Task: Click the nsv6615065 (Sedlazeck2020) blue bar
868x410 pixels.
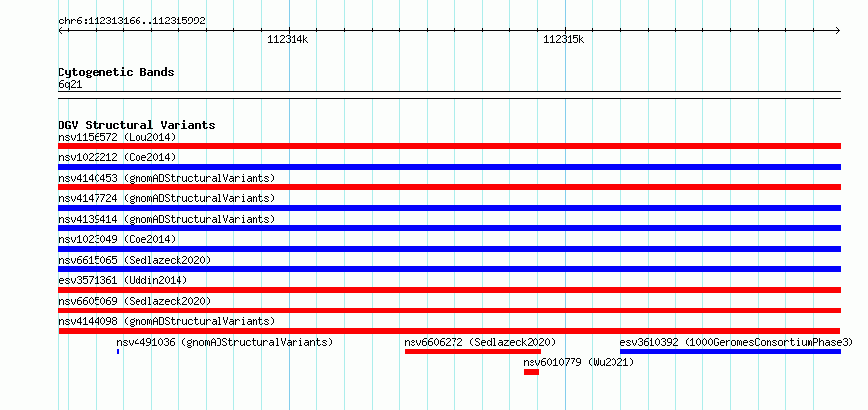Action: tap(449, 269)
